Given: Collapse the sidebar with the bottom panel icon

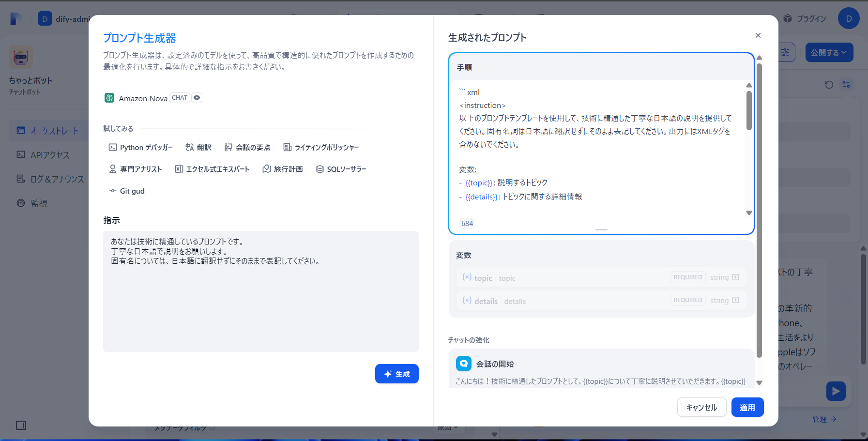Looking at the screenshot, I should click(21, 425).
